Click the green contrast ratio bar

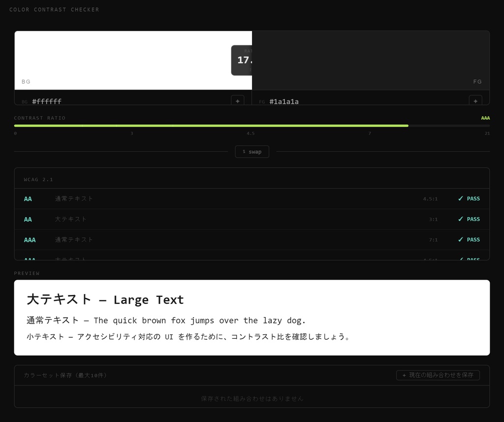click(x=211, y=126)
